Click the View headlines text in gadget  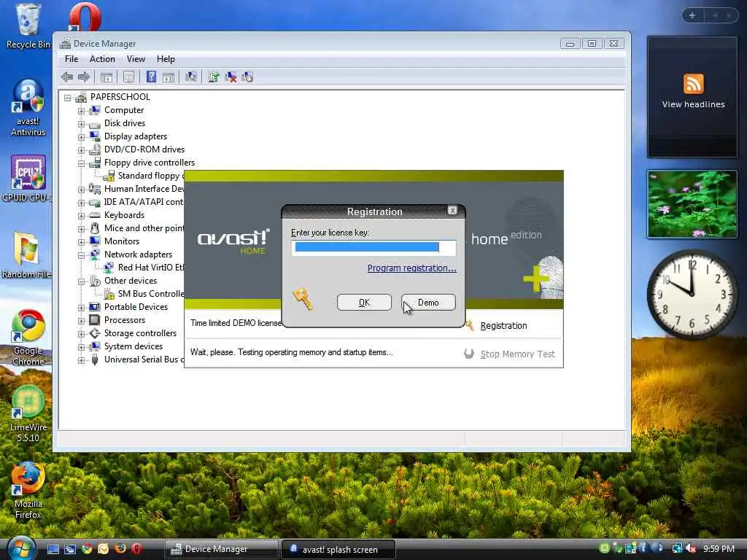click(x=693, y=104)
